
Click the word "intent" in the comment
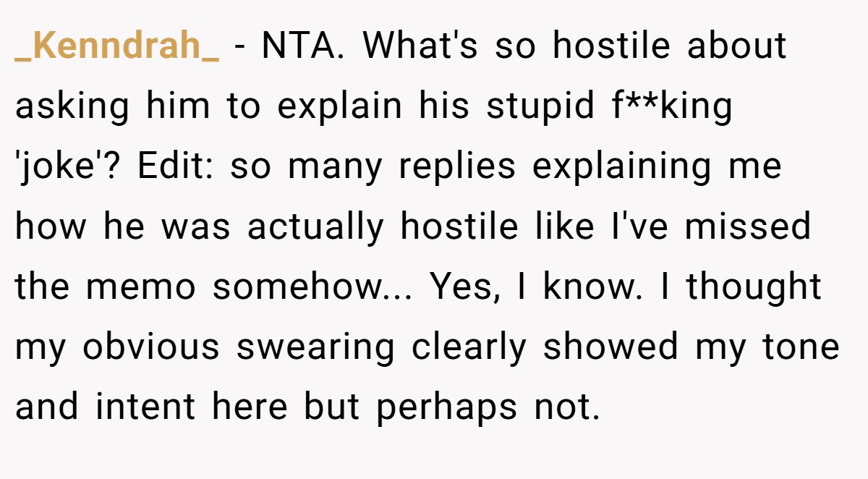pos(146,407)
